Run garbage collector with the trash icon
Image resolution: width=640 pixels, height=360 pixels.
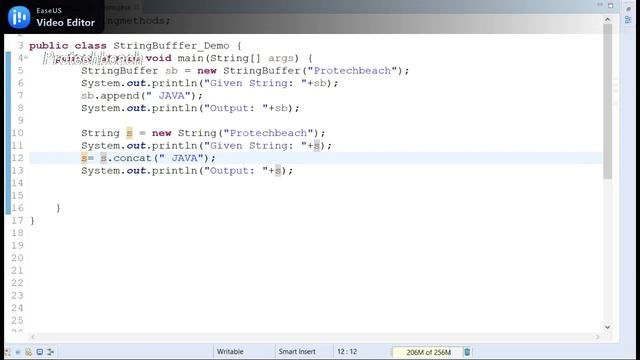(467, 352)
